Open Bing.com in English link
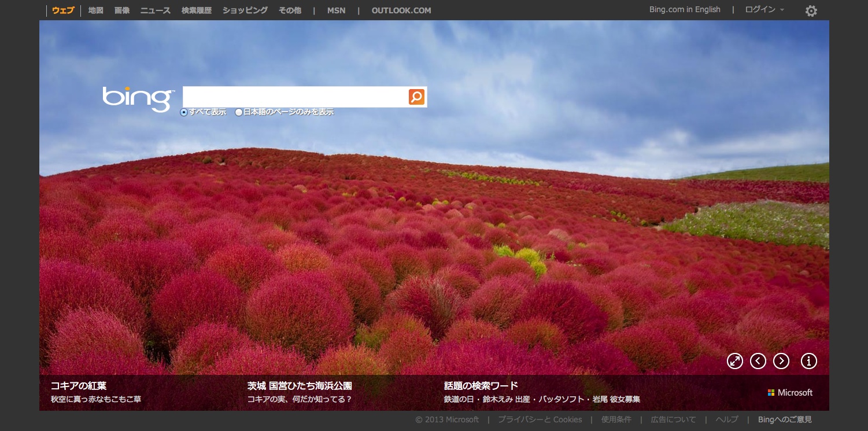 [x=685, y=10]
